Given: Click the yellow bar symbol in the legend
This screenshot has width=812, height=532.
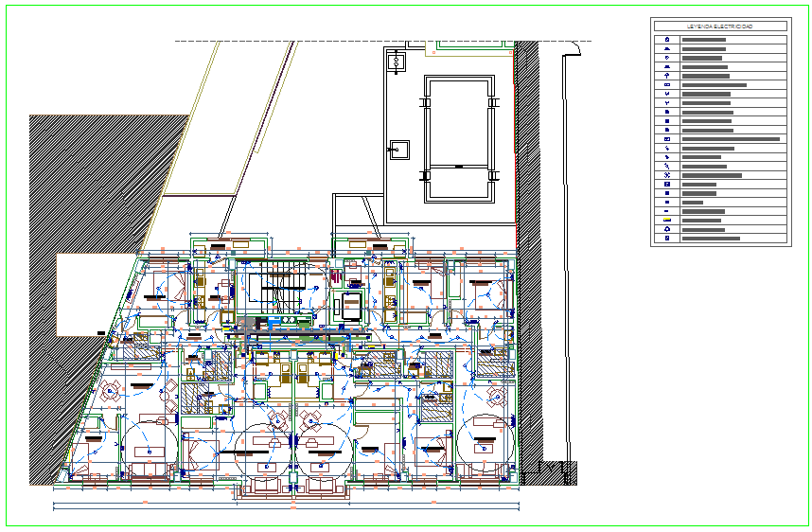Looking at the screenshot, I should (667, 220).
